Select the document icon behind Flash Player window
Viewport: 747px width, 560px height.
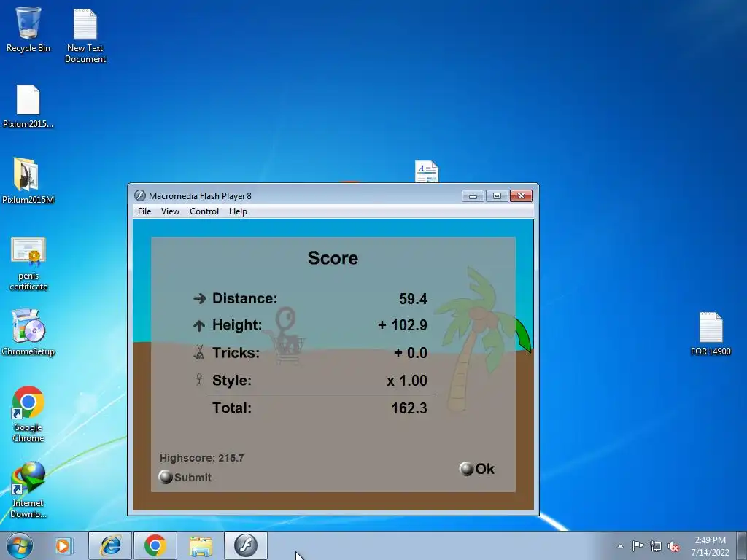click(x=426, y=171)
